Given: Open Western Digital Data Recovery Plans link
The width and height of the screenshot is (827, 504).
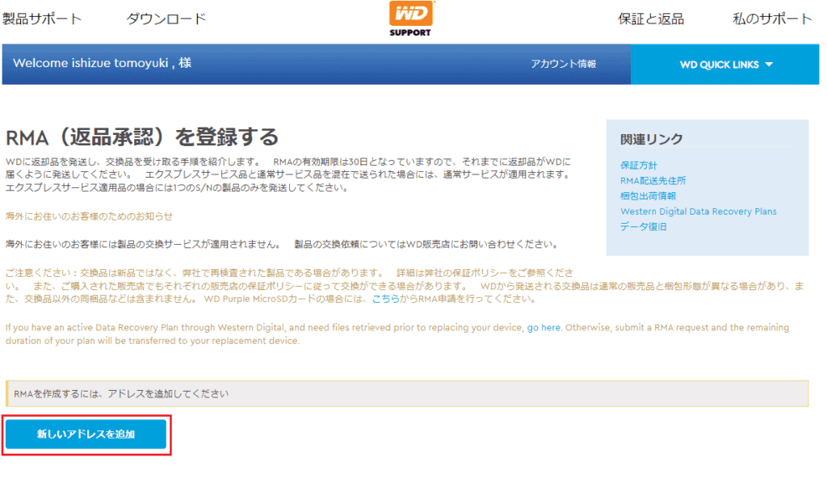Looking at the screenshot, I should click(699, 212).
